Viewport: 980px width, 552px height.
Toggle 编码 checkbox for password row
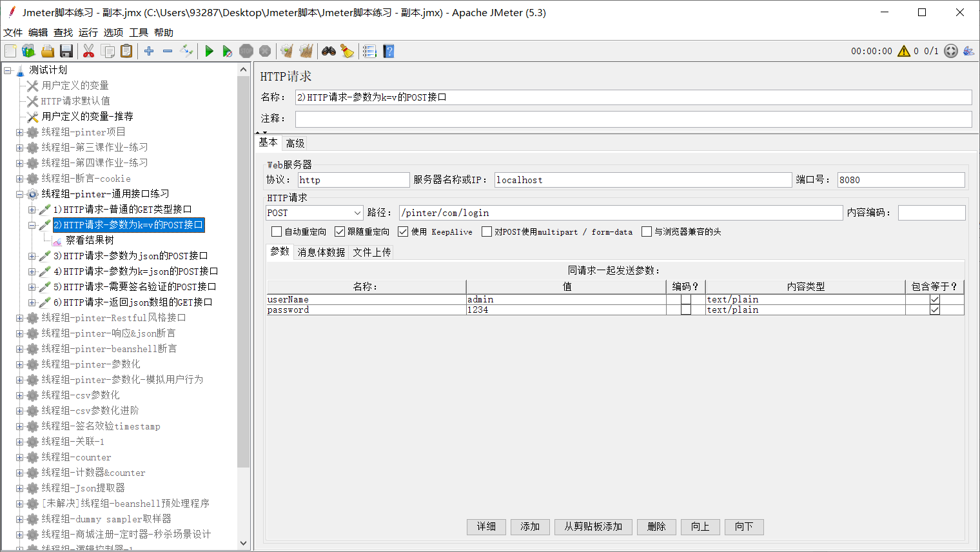pos(686,310)
